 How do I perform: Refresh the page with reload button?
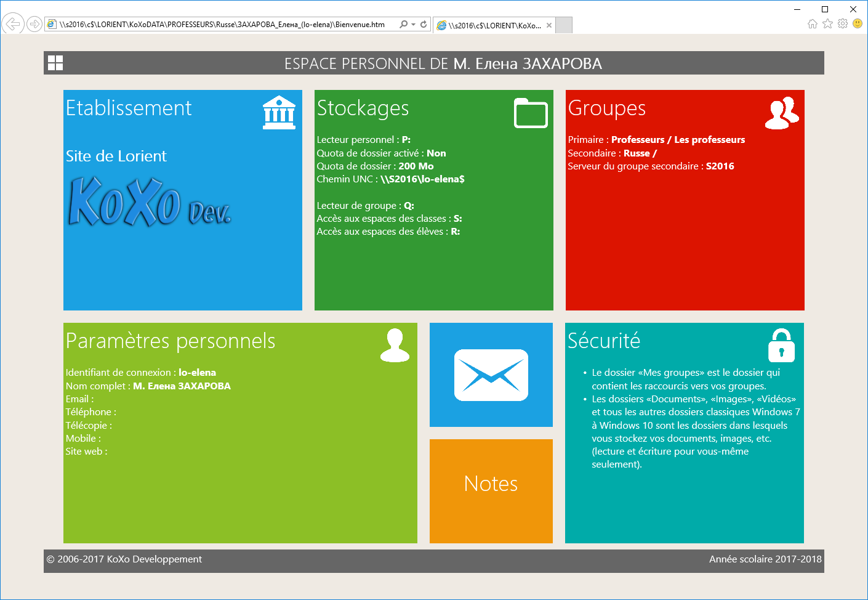pyautogui.click(x=424, y=25)
